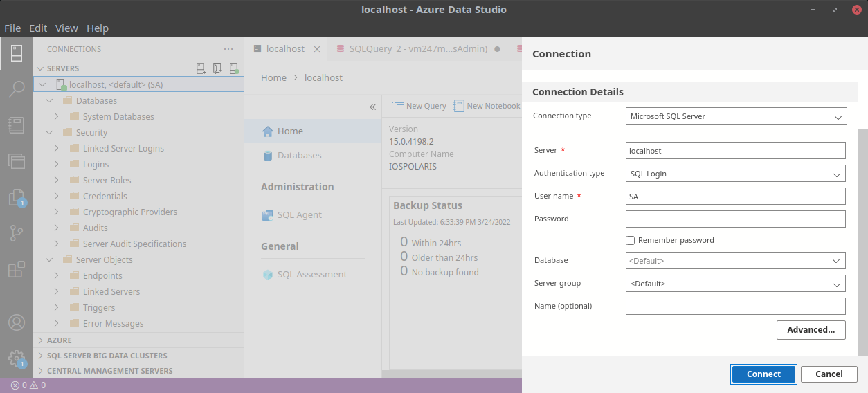
Task: Click the Name (optional) input field
Action: 736,307
